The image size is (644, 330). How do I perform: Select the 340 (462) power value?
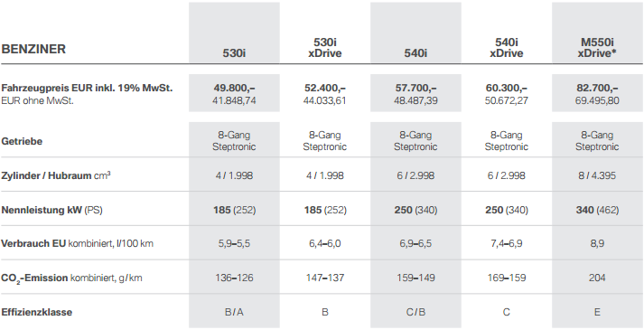597,210
